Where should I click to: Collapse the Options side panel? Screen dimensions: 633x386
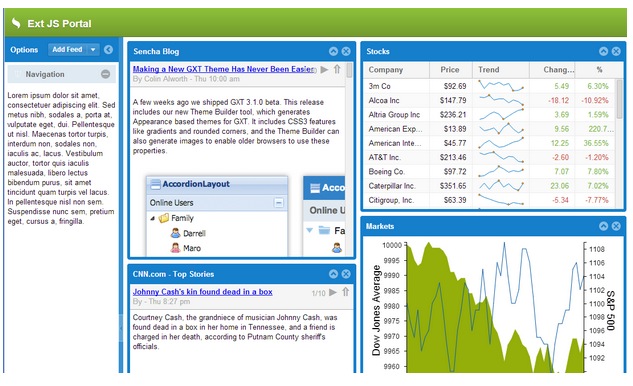tap(108, 50)
